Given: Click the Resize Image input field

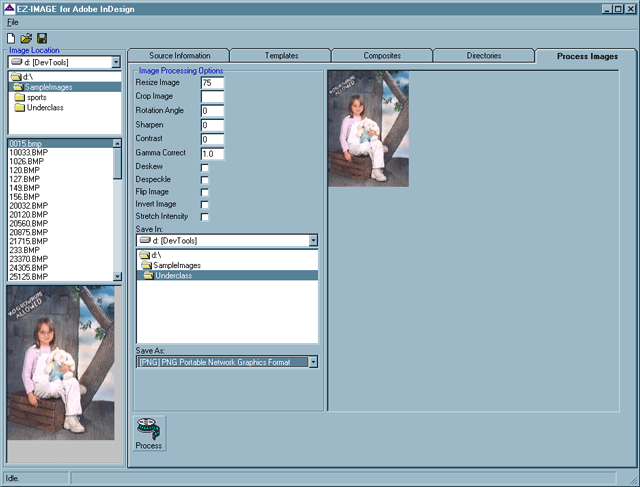Looking at the screenshot, I should click(x=212, y=83).
